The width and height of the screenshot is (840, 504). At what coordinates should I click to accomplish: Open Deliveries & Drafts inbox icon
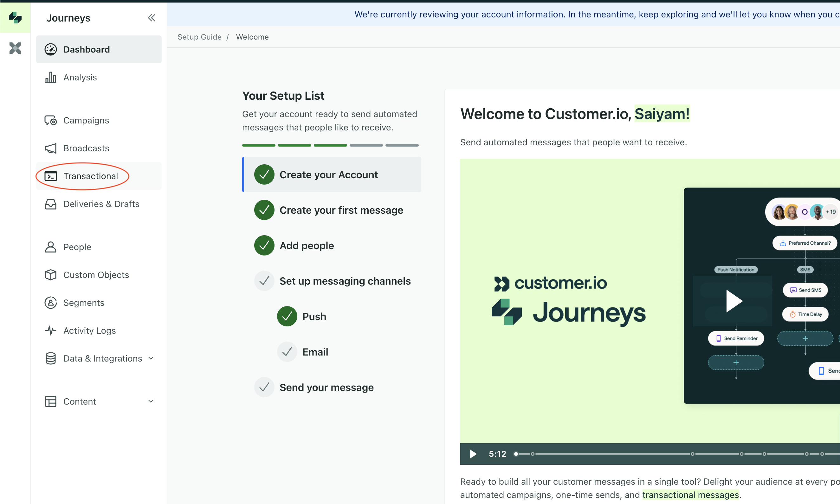[x=50, y=204]
